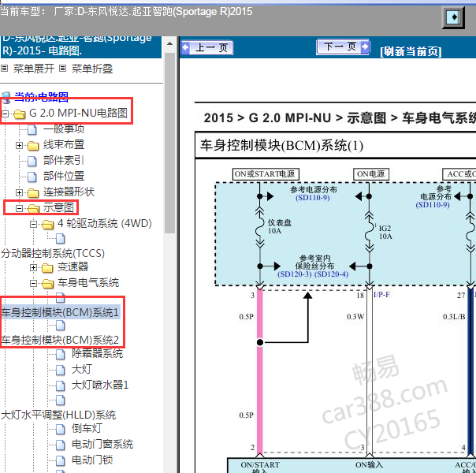
Task: Collapse the G 2.0 MPI-NU电路图 node
Action: point(5,114)
